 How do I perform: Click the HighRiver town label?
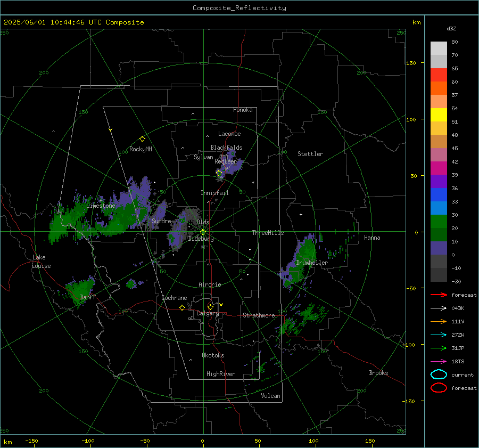coord(221,374)
